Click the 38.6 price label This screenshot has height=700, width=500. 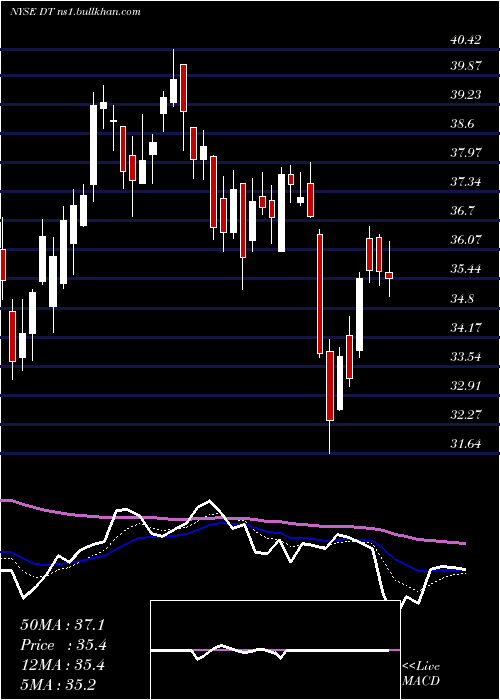[462, 124]
